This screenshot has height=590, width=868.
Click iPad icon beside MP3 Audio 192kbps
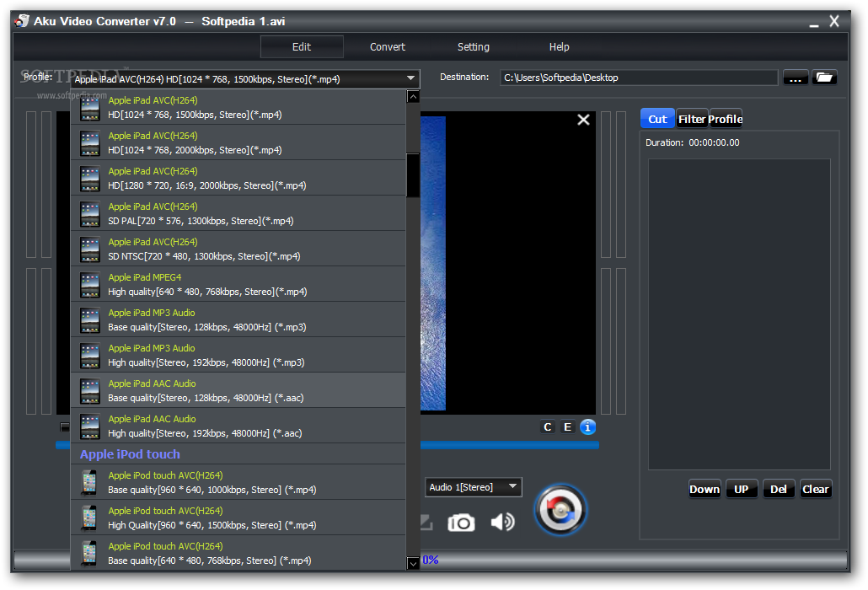(89, 356)
